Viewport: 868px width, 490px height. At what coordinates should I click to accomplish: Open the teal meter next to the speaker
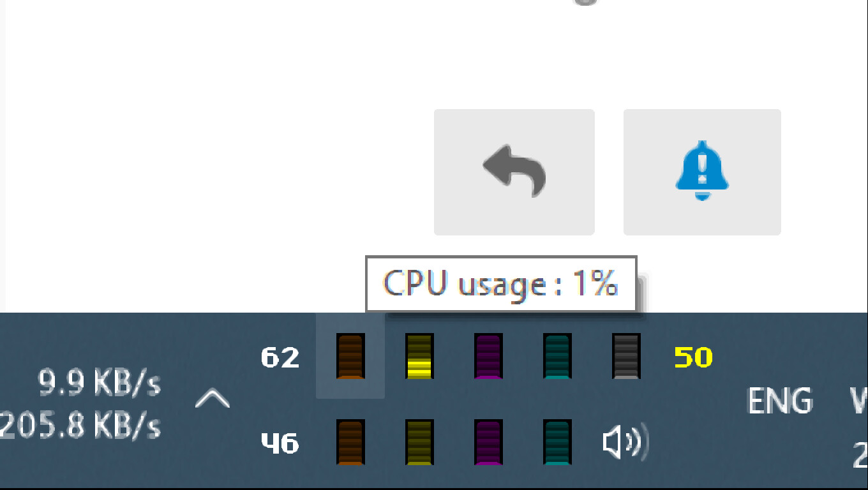[557, 442]
